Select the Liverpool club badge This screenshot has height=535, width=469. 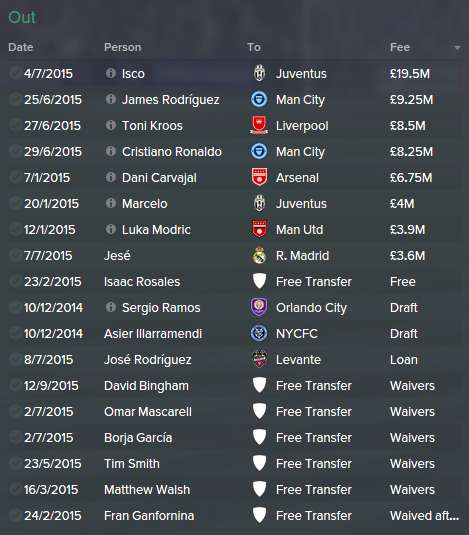[259, 125]
